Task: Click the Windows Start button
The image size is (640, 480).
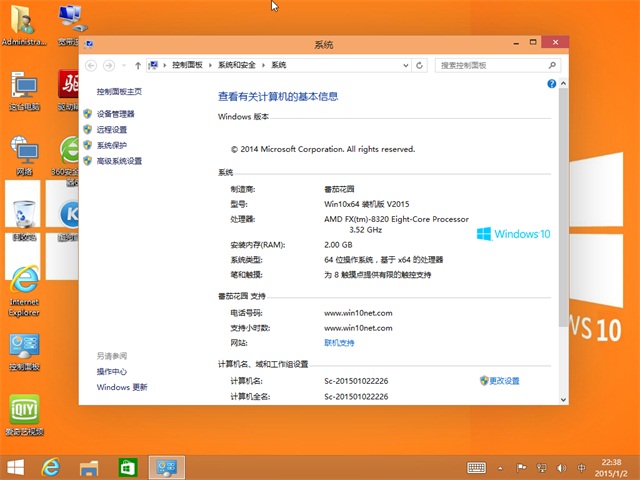Action: [15, 467]
